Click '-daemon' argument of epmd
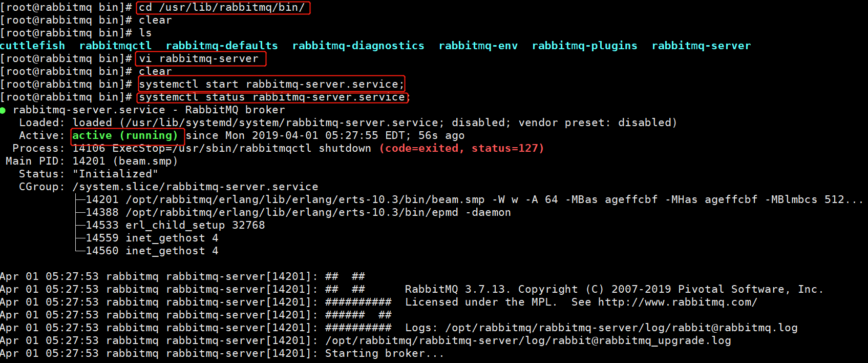868x363 pixels. 488,212
